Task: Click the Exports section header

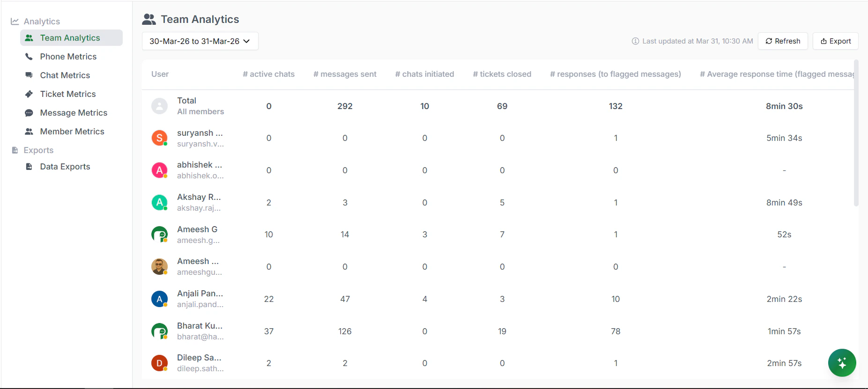Action: click(x=38, y=150)
